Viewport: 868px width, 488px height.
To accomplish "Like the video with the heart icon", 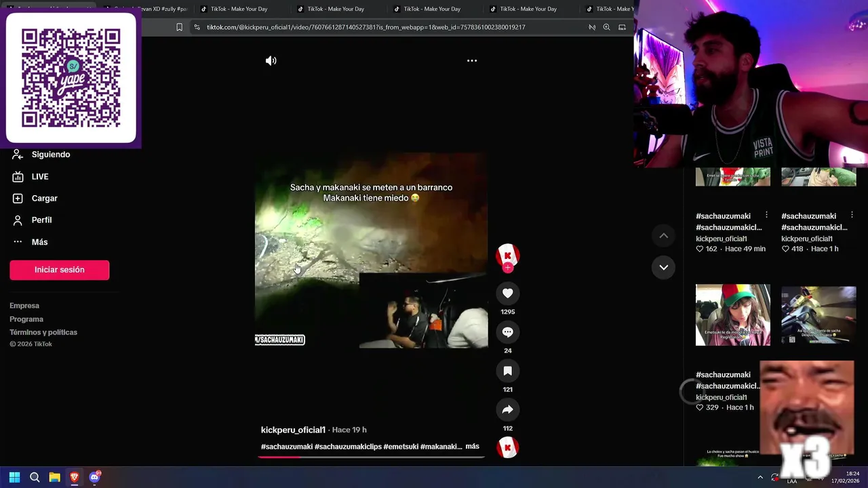I will 507,293.
